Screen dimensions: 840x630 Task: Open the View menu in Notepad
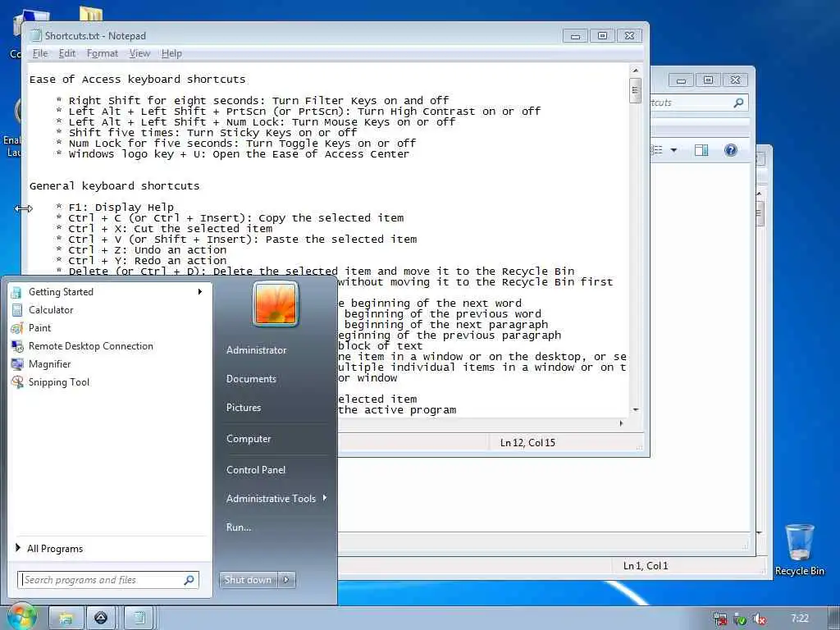click(x=139, y=53)
